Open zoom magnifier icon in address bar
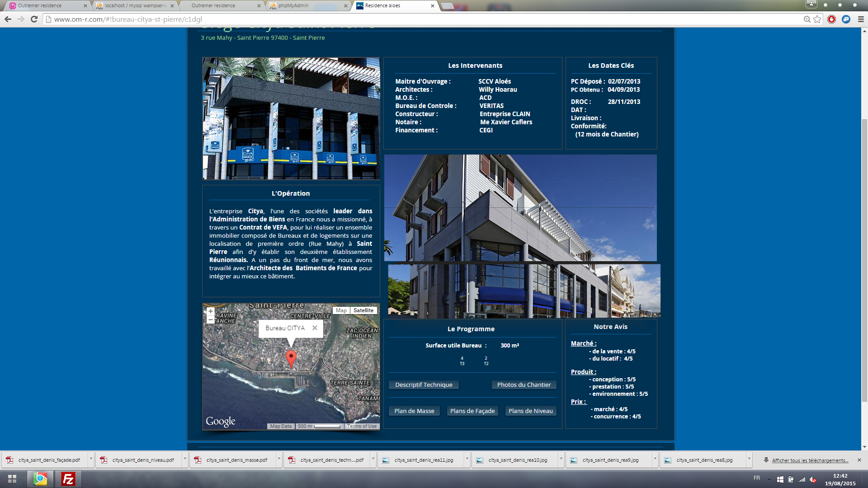The width and height of the screenshot is (868, 488). pos(807,19)
